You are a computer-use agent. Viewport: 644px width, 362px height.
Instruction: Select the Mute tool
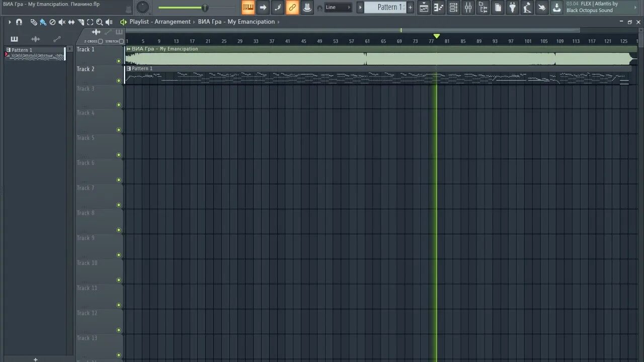click(x=62, y=22)
